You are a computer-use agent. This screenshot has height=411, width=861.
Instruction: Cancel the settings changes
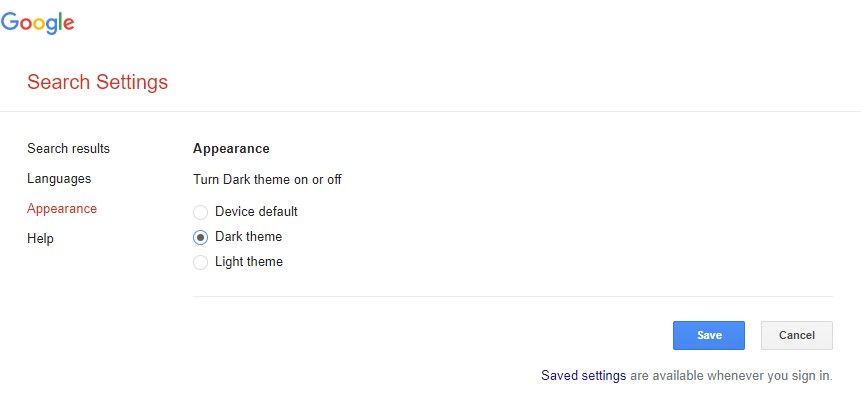click(797, 335)
